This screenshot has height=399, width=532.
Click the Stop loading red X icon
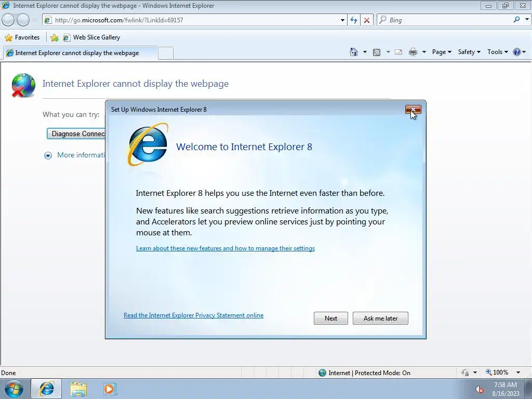[x=367, y=20]
